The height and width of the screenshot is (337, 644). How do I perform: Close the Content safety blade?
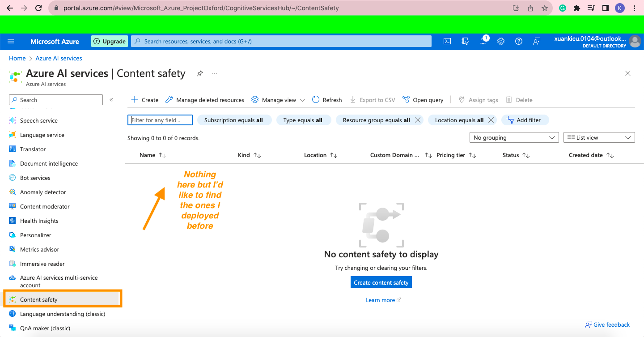click(x=628, y=73)
